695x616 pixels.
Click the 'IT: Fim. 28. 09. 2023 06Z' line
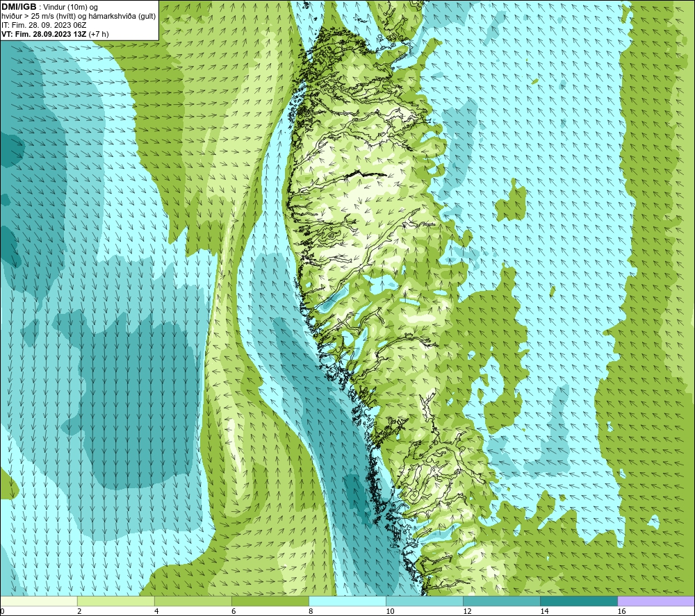pos(44,25)
